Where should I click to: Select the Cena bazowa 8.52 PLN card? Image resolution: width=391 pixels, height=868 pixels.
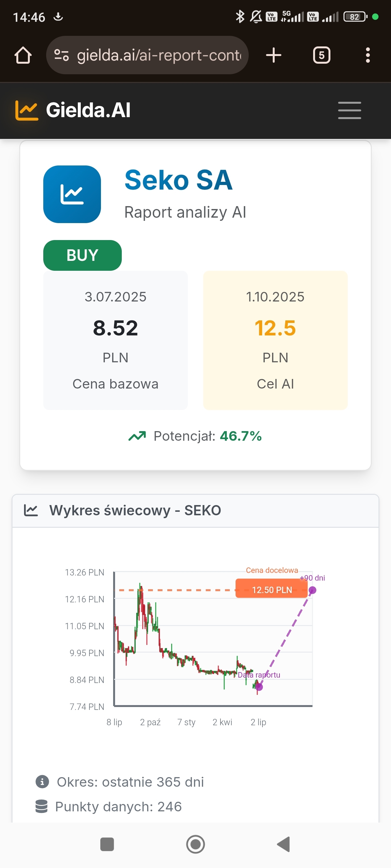pyautogui.click(x=115, y=340)
